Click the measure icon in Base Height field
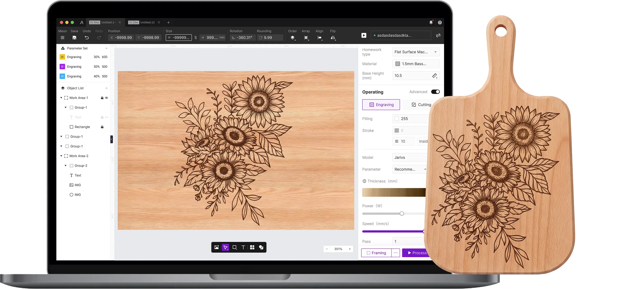 435,76
